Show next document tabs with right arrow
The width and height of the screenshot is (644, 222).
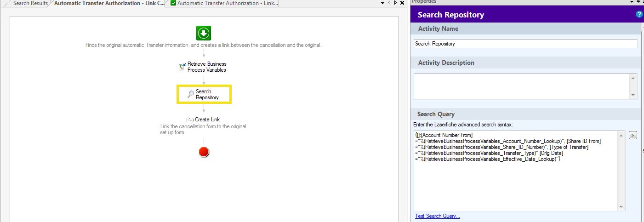click(396, 3)
